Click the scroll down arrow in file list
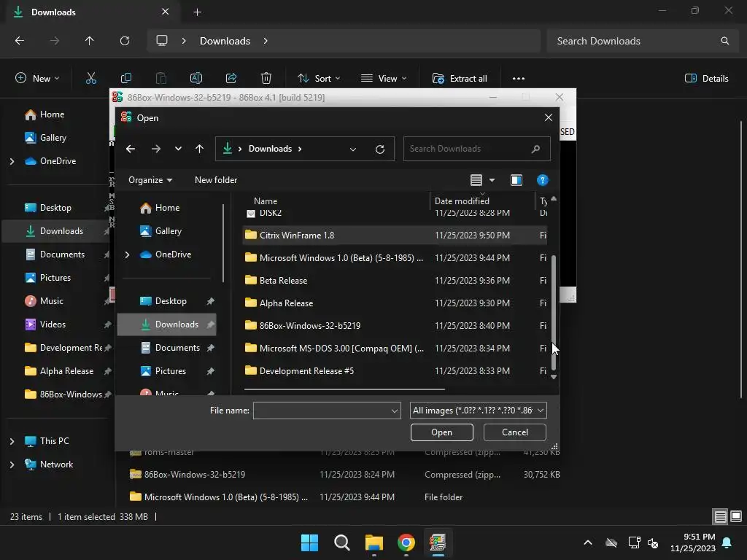The height and width of the screenshot is (560, 747). [x=553, y=377]
